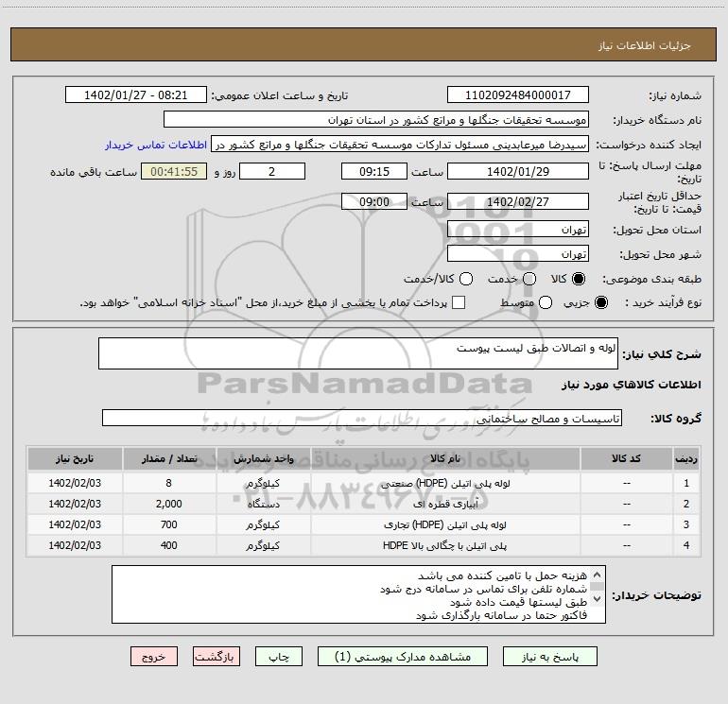Image resolution: width=728 pixels, height=704 pixels.
Task: Click the delivery city تهران field
Action: pyautogui.click(x=518, y=254)
